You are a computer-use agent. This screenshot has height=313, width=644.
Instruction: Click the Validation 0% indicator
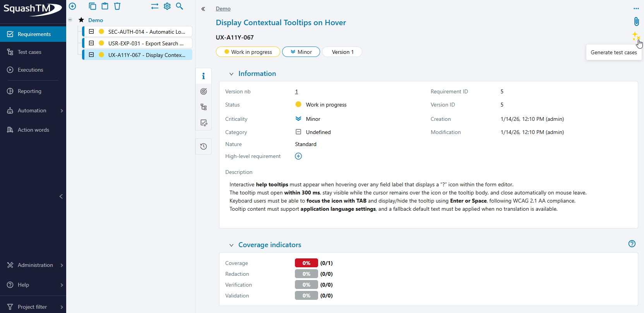[x=307, y=296]
